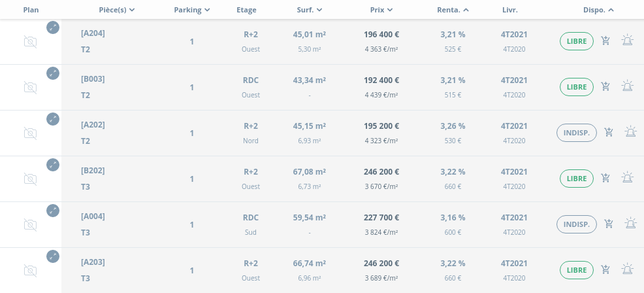The width and height of the screenshot is (644, 293).
Task: Sort by Renta. column header
Action: [453, 10]
